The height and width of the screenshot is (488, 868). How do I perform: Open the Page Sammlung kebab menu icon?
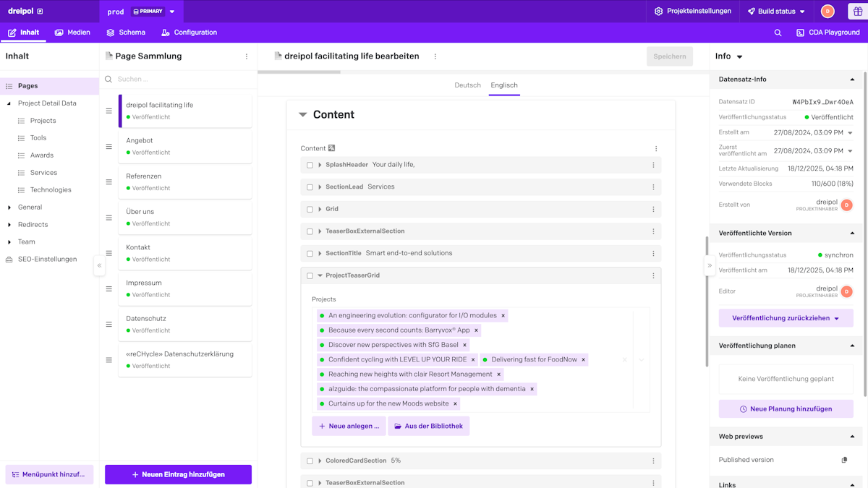tap(247, 56)
